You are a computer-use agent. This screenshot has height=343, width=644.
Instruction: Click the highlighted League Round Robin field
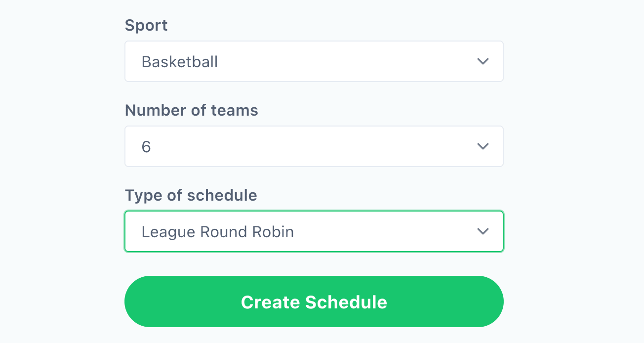pos(314,231)
